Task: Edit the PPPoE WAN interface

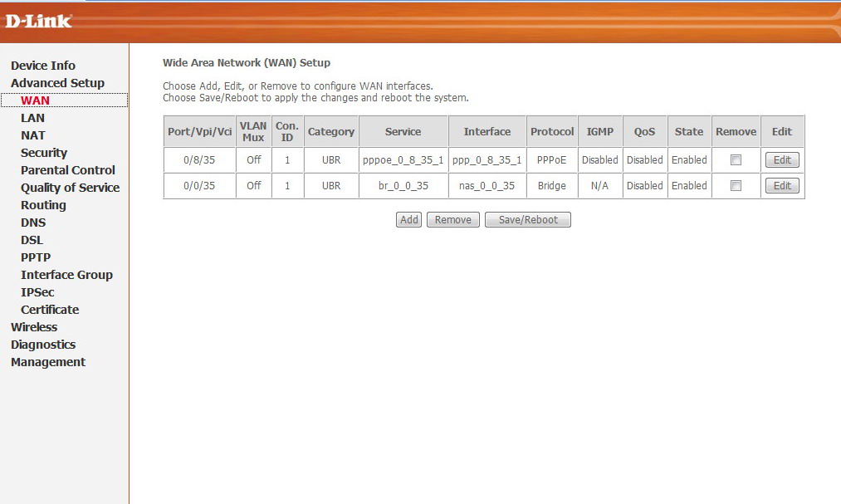Action: pyautogui.click(x=781, y=160)
